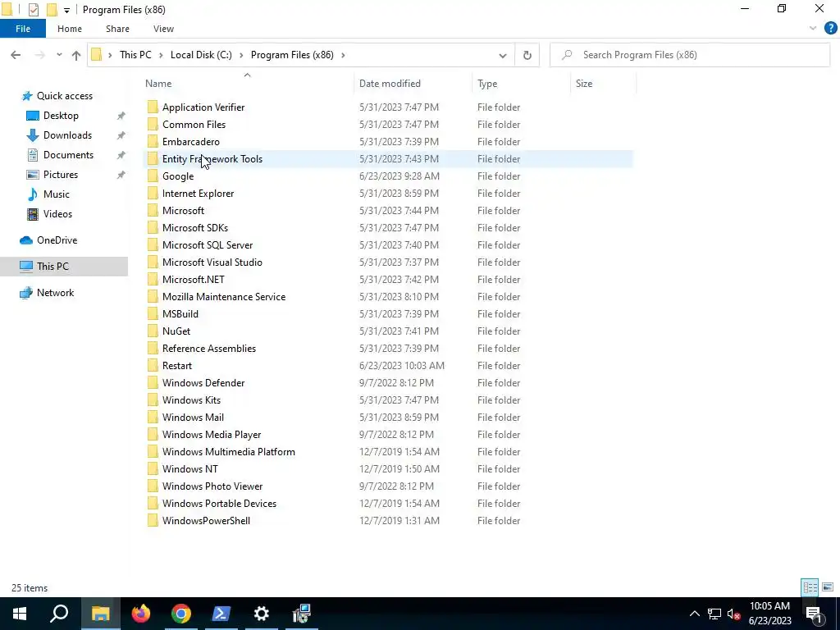This screenshot has width=840, height=630.
Task: Switch to Large icons view in status bar
Action: coord(828,587)
